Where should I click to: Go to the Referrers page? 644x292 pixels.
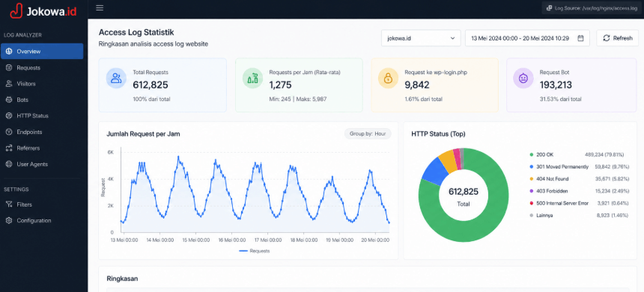pyautogui.click(x=42, y=147)
